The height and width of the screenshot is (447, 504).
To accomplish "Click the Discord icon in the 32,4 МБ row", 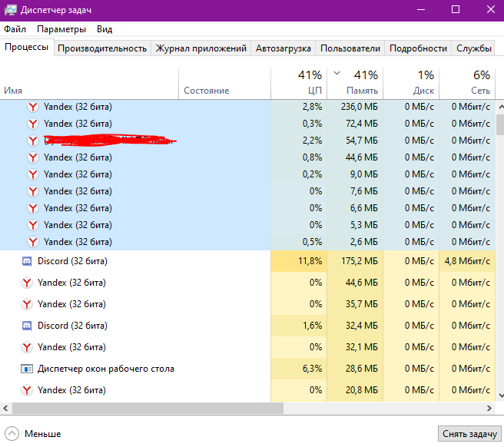I will [27, 326].
